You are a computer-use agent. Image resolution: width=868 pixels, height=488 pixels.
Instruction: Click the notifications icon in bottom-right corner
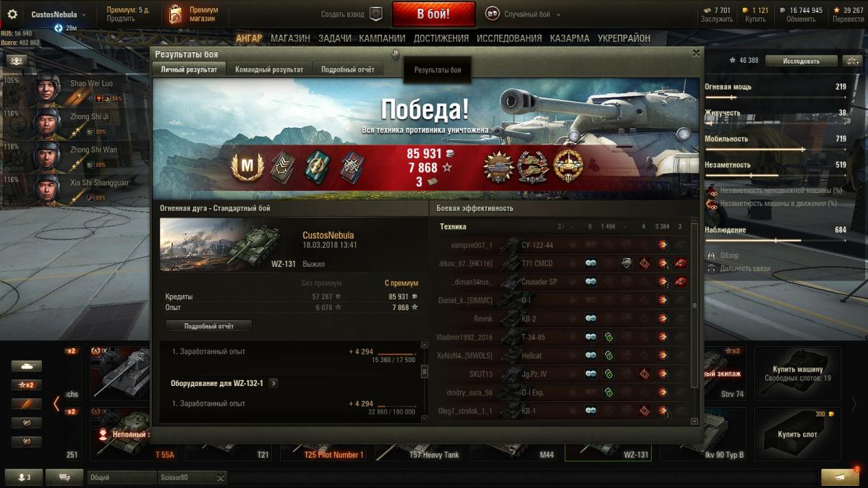pyautogui.click(x=840, y=477)
